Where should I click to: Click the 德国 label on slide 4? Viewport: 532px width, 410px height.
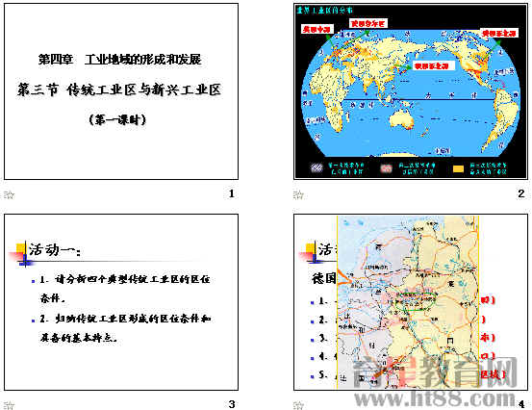[324, 278]
